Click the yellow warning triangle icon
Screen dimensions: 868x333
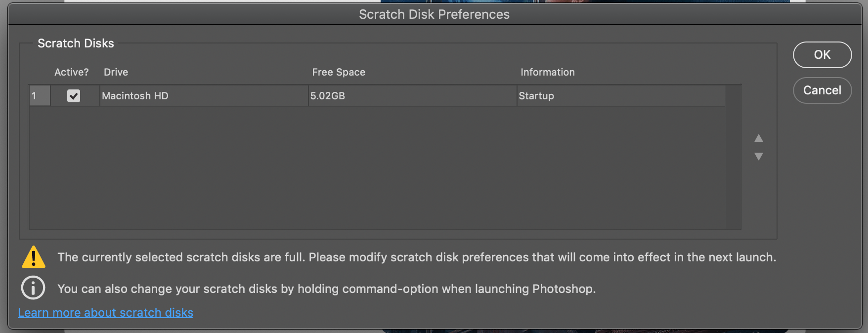pyautogui.click(x=33, y=256)
